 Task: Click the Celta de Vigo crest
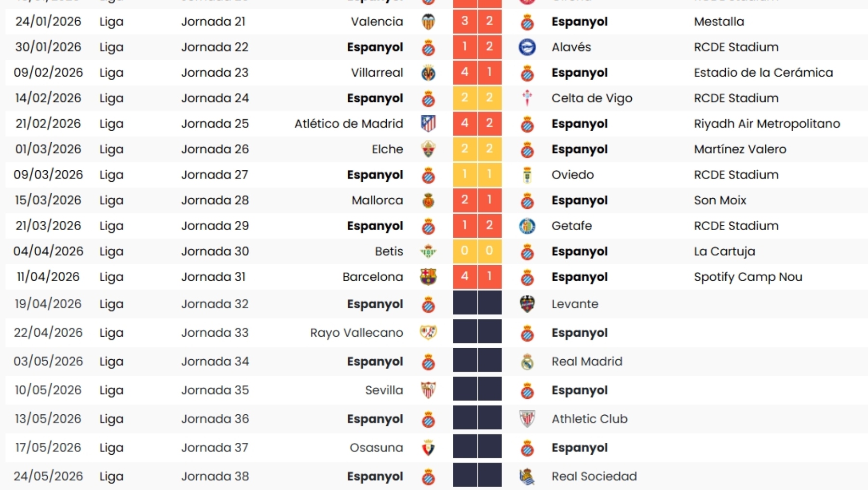(x=528, y=98)
